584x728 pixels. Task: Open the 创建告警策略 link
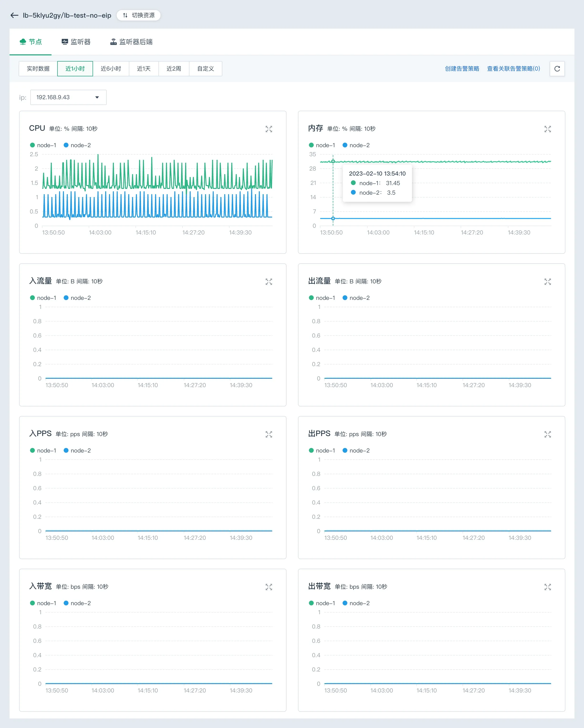click(462, 68)
